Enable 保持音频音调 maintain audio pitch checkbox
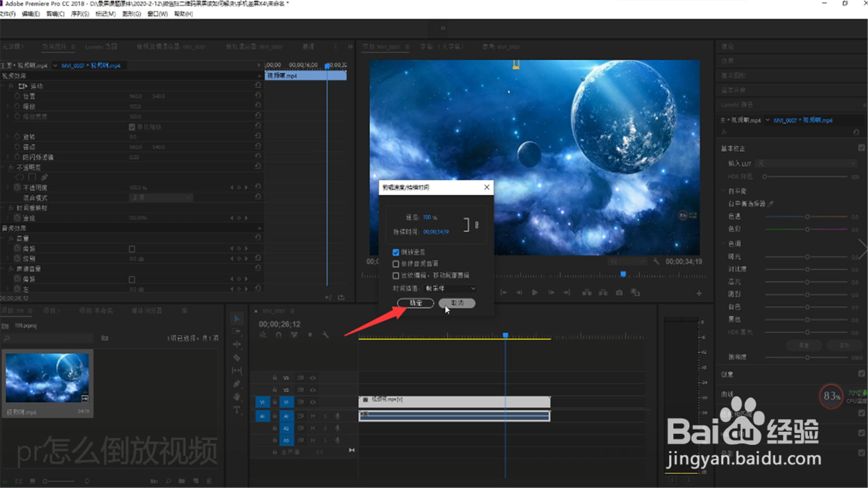Screen dimensions: 868x488 point(396,264)
